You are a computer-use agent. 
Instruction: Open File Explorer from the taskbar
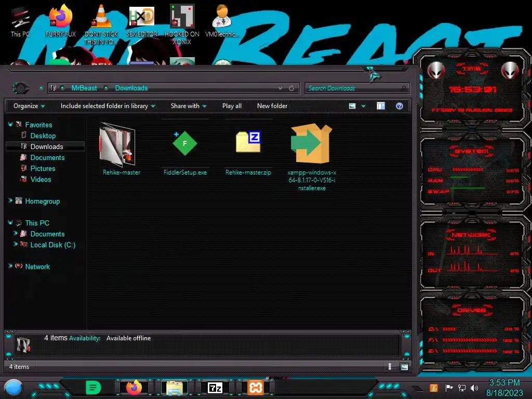175,388
